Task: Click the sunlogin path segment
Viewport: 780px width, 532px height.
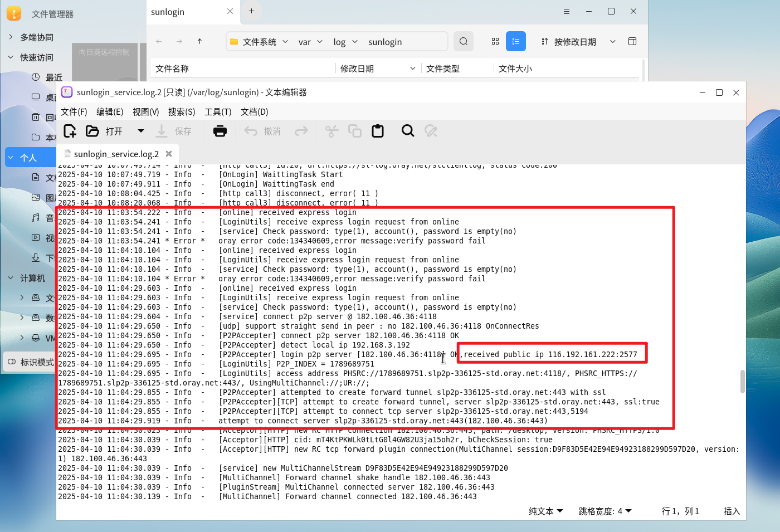Action: point(385,42)
